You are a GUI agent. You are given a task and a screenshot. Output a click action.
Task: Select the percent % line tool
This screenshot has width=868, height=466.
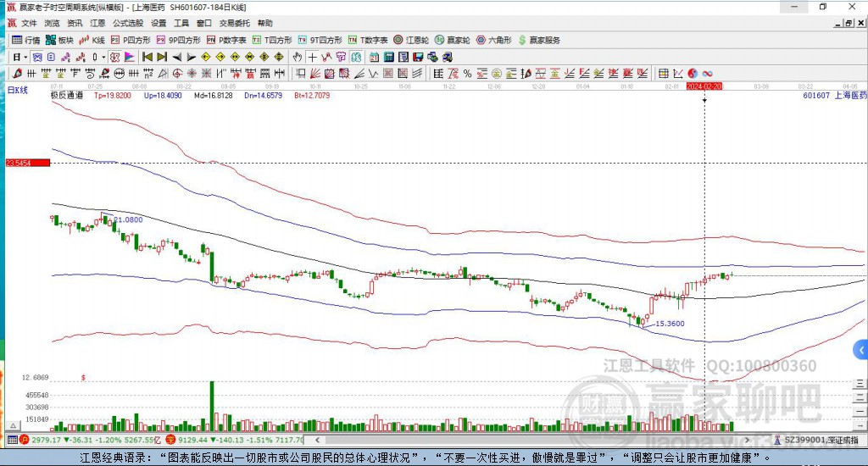[x=467, y=73]
